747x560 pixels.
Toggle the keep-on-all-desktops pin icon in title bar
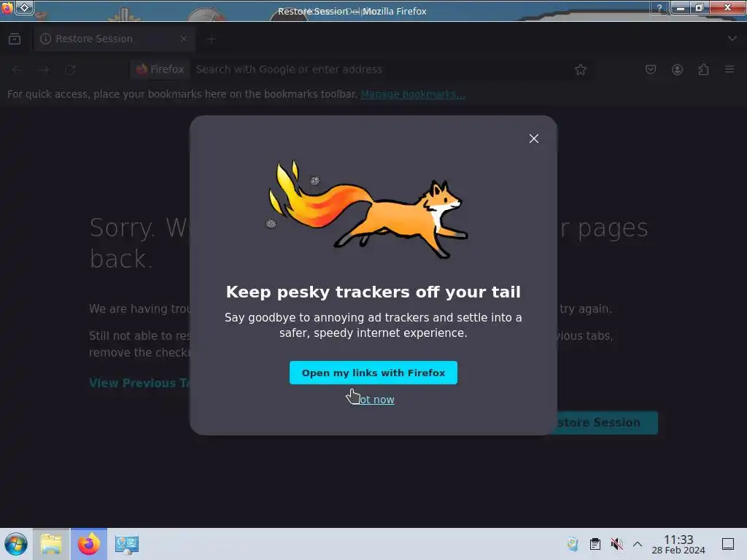(25, 7)
